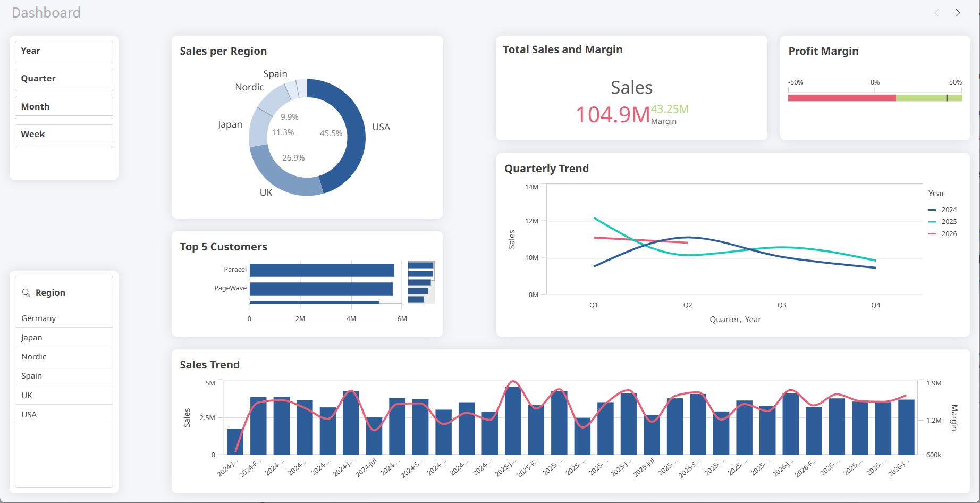Viewport: 980px width, 503px height.
Task: Click the Top 5 Customers mini chart scrollbar
Action: point(421,282)
